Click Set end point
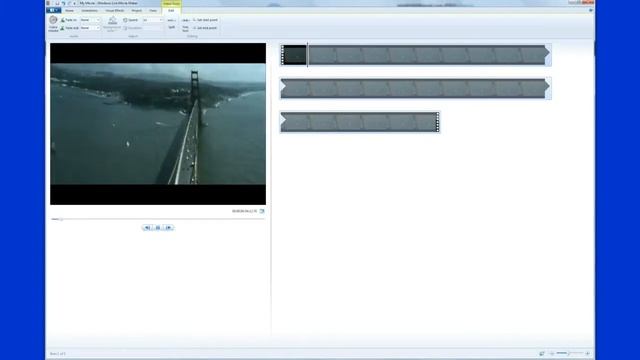Image resolution: width=640 pixels, height=360 pixels. click(x=205, y=28)
